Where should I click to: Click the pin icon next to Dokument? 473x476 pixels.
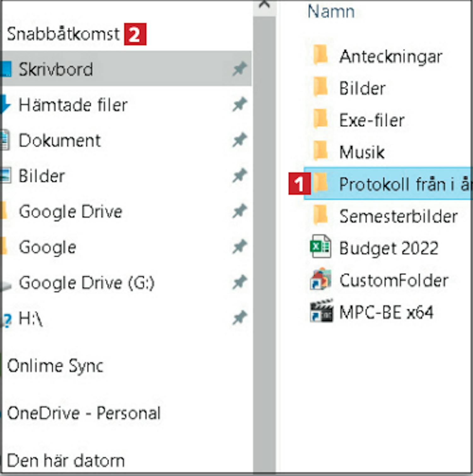(x=239, y=140)
